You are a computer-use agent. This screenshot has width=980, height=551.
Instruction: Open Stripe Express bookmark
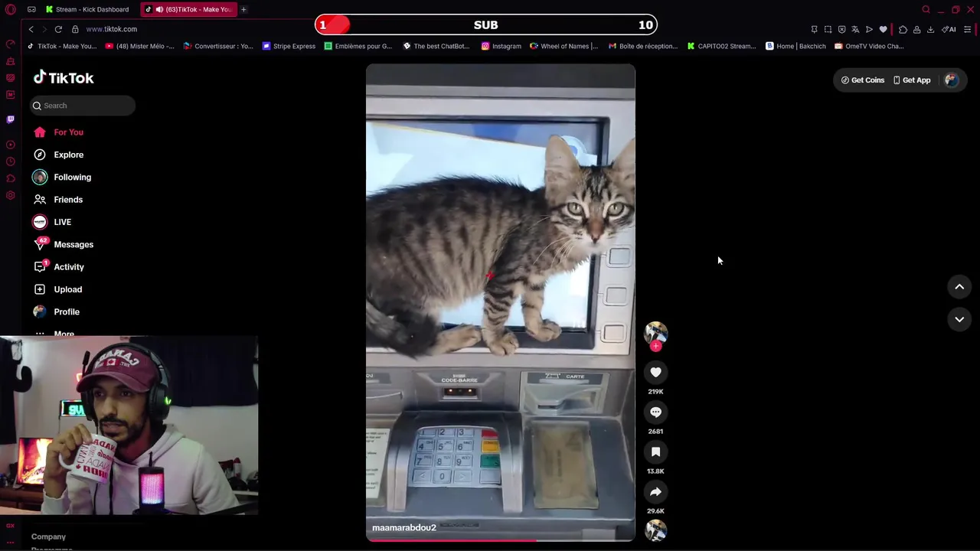(x=289, y=46)
